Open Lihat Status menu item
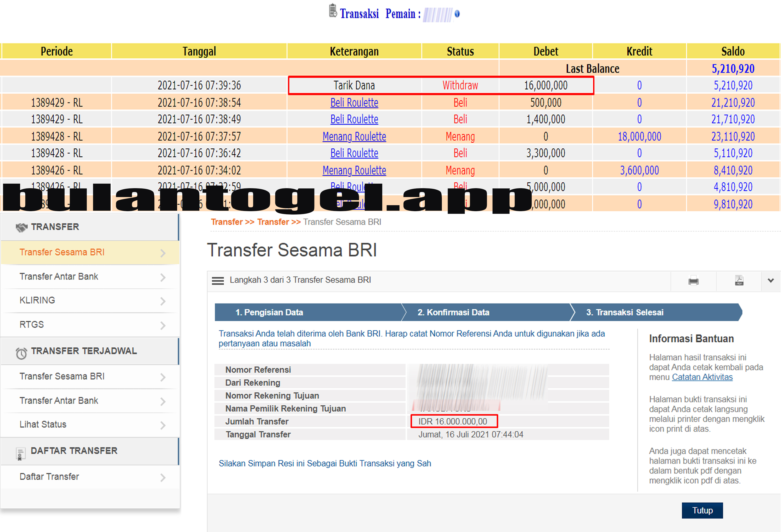 [x=90, y=425]
